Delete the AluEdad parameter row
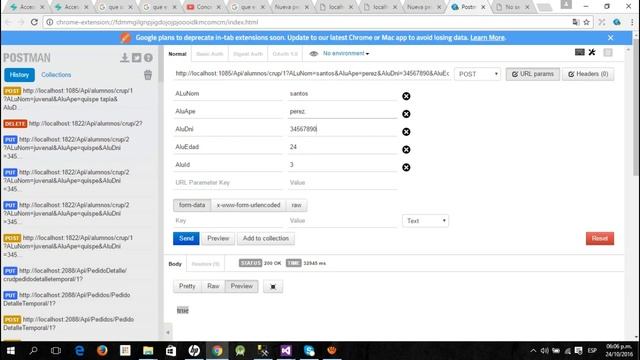This screenshot has width=640, height=360. pos(406,149)
